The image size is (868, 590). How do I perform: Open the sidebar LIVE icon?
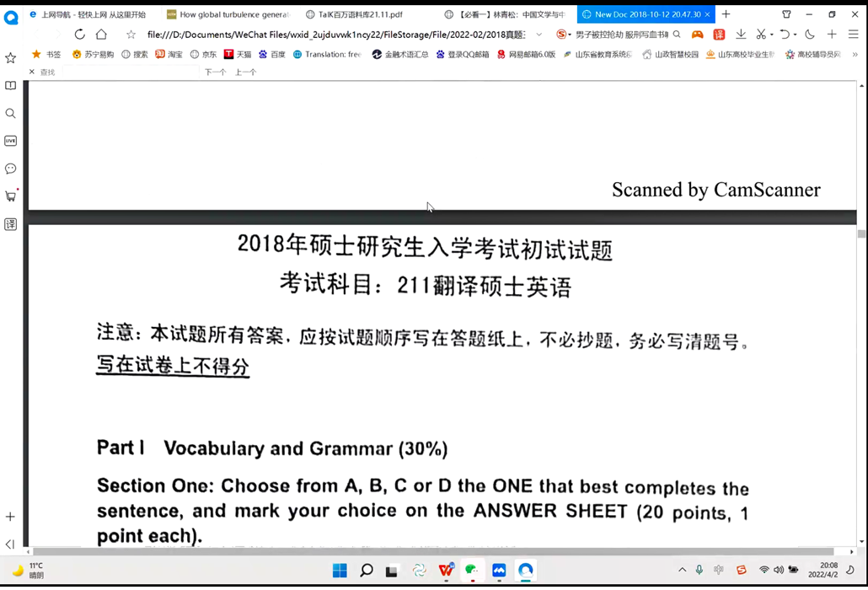11,141
